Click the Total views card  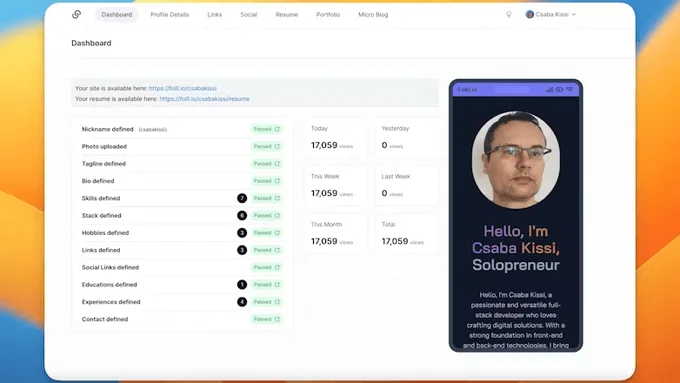pyautogui.click(x=406, y=234)
